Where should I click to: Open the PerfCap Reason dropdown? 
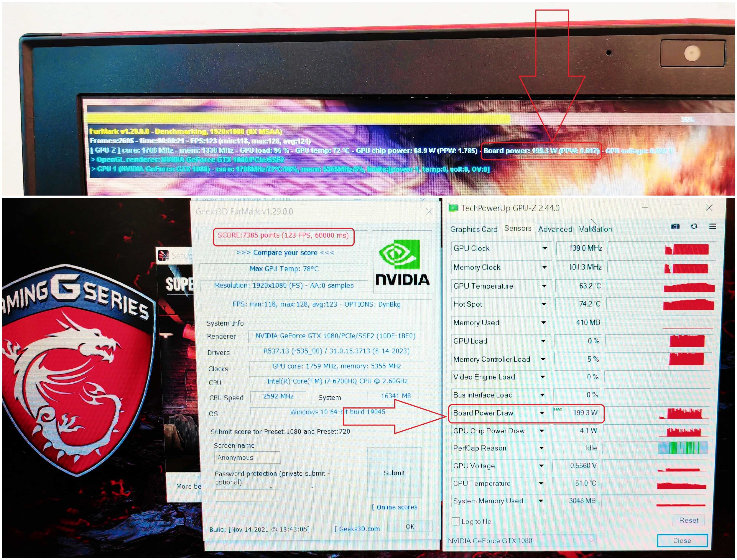(x=542, y=448)
